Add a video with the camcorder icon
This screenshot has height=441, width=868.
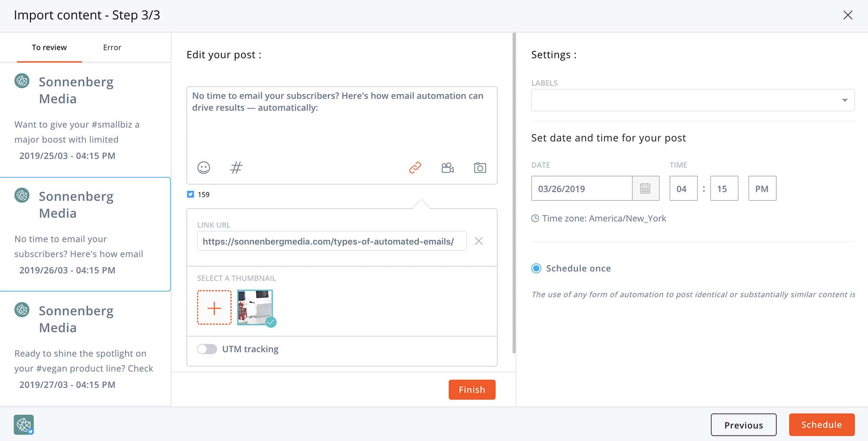(447, 167)
